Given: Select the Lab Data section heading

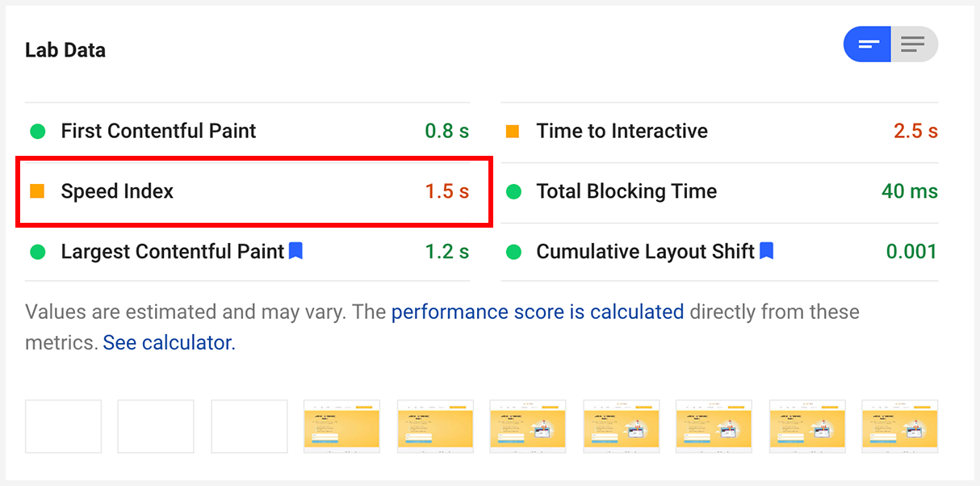Looking at the screenshot, I should pos(65,49).
